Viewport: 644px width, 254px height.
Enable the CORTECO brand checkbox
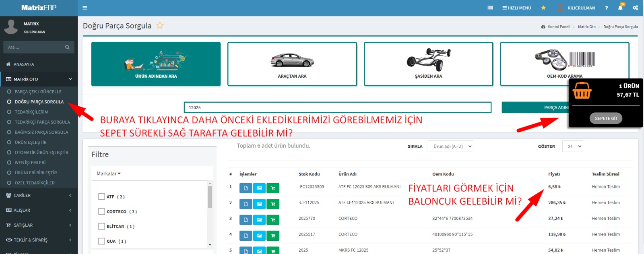[101, 211]
